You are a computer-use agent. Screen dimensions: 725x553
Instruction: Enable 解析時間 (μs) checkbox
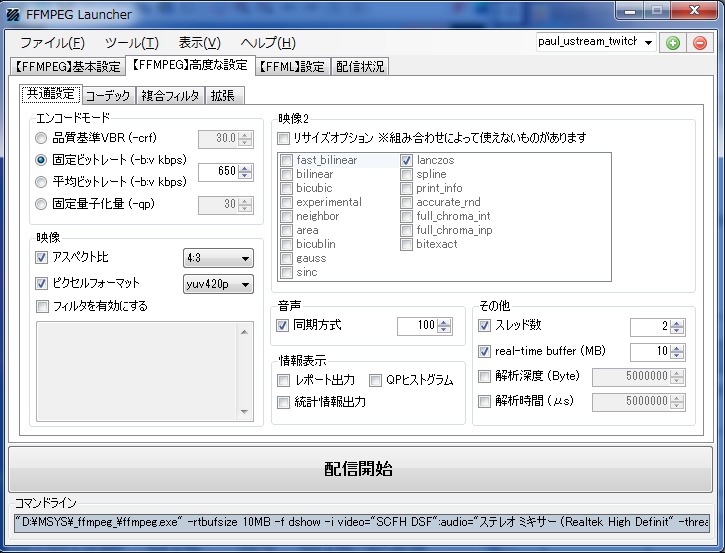[x=484, y=401]
